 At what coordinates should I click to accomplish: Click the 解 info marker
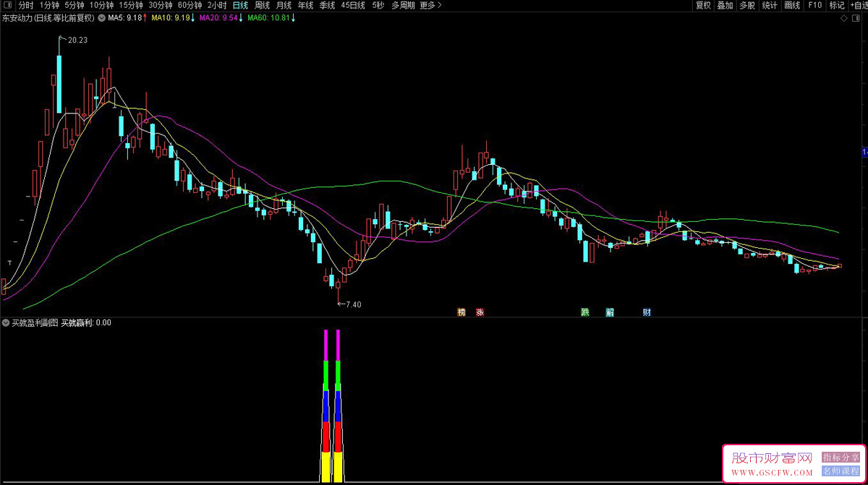[x=610, y=313]
